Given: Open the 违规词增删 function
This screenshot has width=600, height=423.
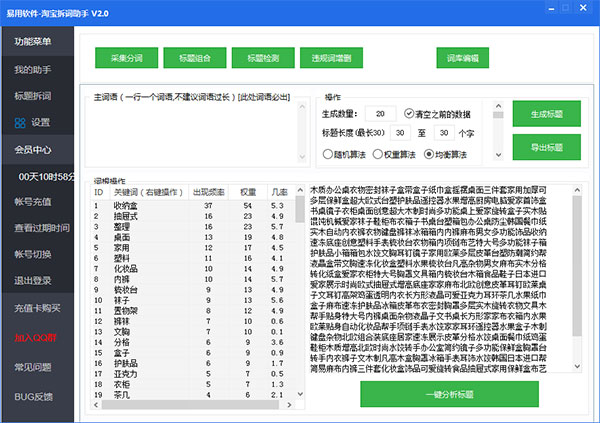Looking at the screenshot, I should [x=331, y=58].
